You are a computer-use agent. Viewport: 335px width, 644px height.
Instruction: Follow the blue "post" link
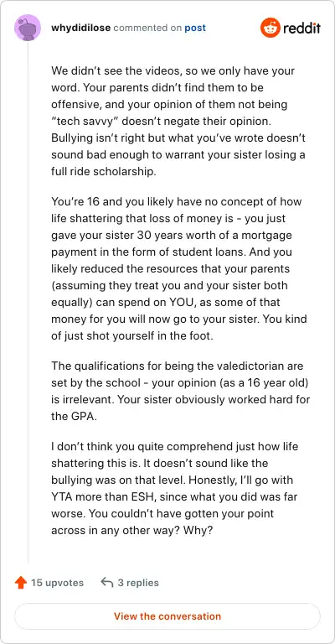click(x=195, y=28)
